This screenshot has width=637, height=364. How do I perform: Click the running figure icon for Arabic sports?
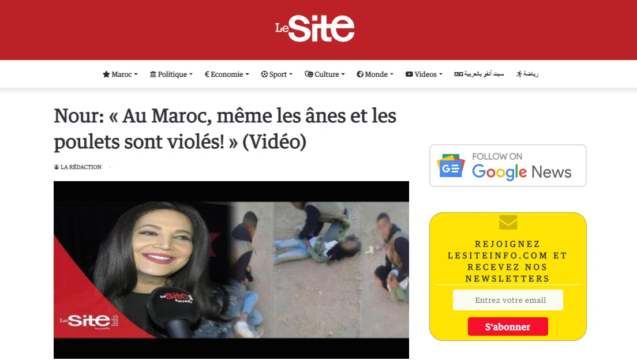pyautogui.click(x=519, y=74)
